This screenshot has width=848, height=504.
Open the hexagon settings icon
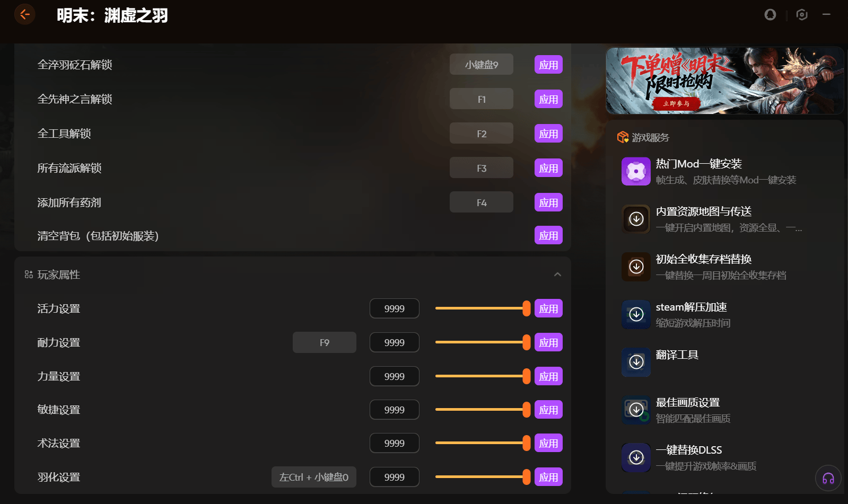[x=802, y=15]
